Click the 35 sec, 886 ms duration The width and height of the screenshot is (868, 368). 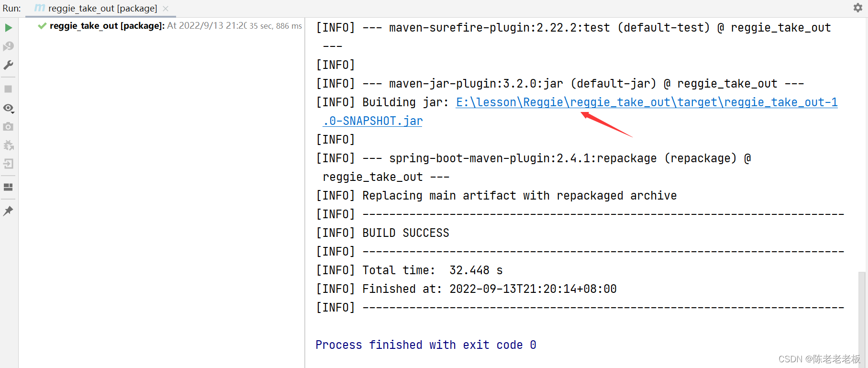click(276, 26)
